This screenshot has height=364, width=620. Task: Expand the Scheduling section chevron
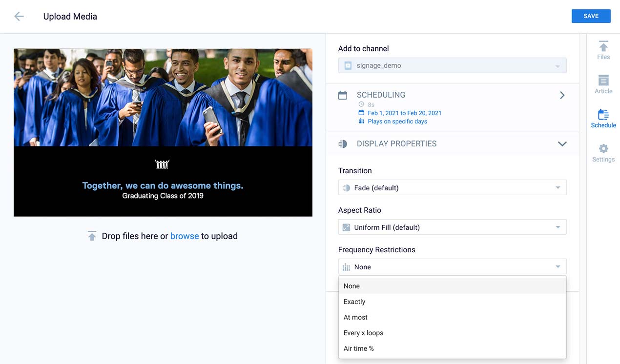coord(562,95)
